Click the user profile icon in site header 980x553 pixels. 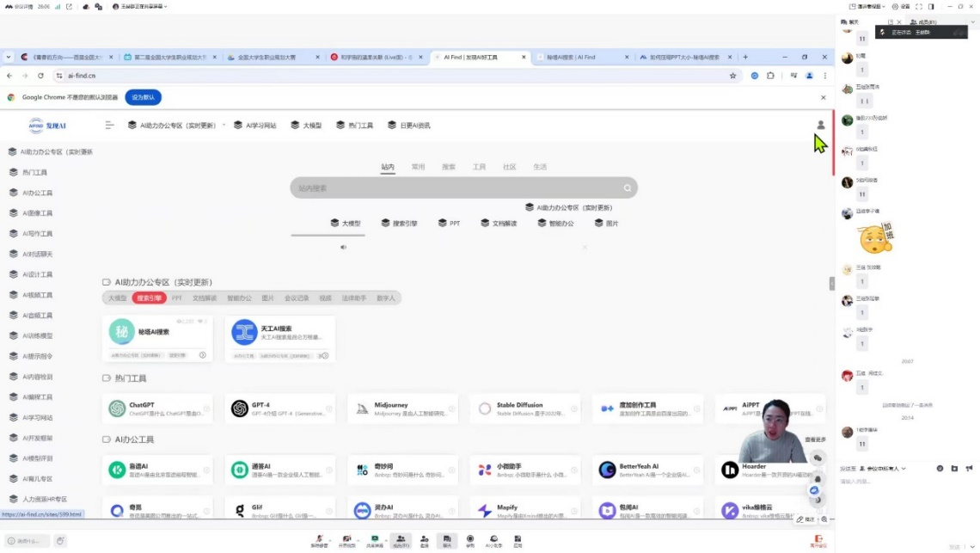820,125
